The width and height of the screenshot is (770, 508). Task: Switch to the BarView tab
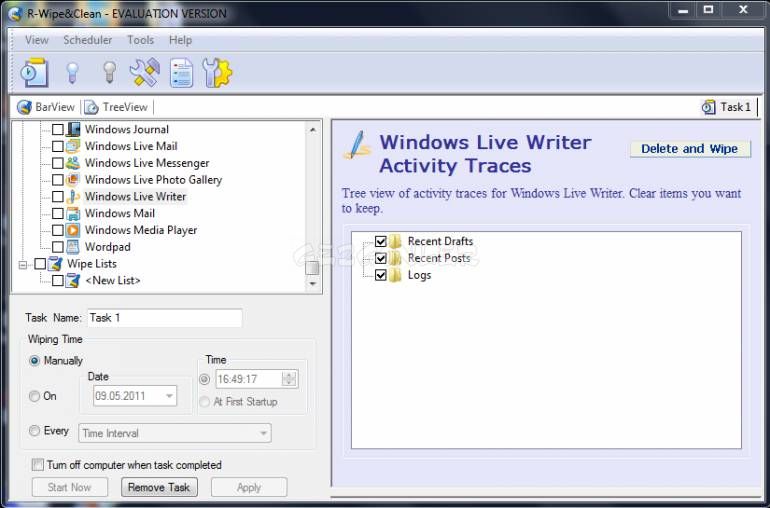(46, 107)
